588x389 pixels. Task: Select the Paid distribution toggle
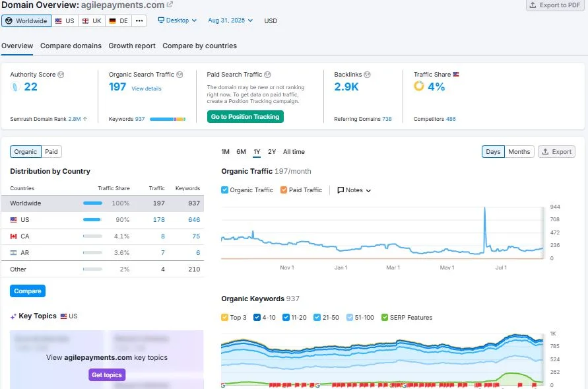(x=51, y=151)
